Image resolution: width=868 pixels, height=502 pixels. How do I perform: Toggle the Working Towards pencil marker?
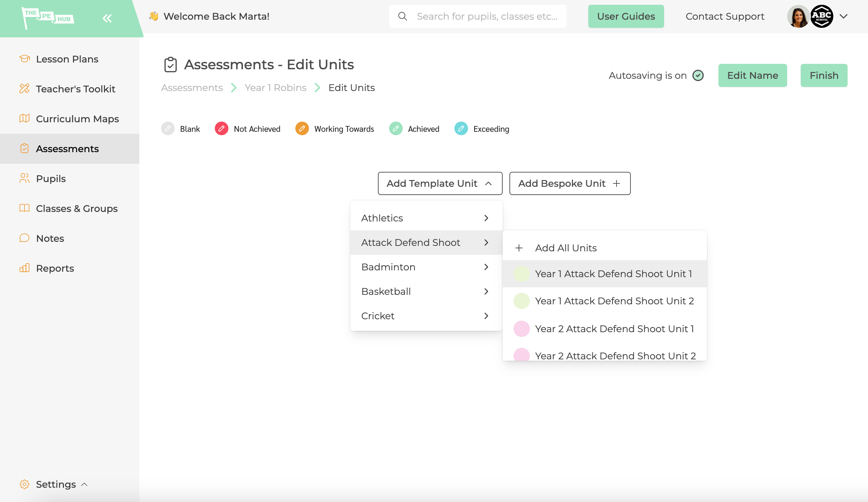click(x=302, y=128)
